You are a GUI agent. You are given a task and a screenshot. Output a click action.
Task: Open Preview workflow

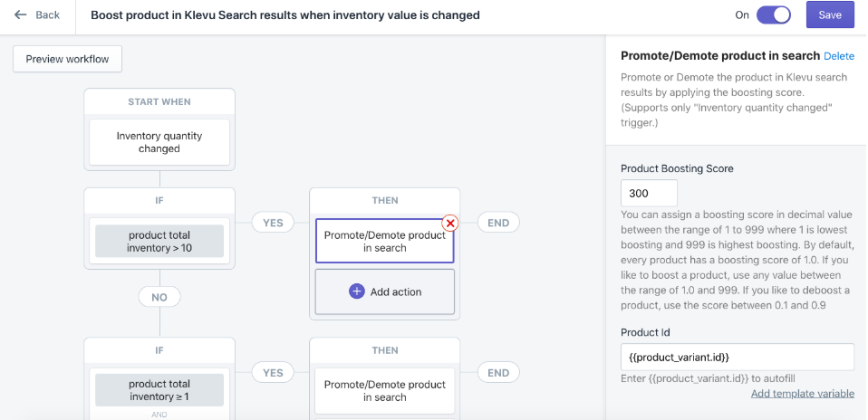pyautogui.click(x=68, y=59)
